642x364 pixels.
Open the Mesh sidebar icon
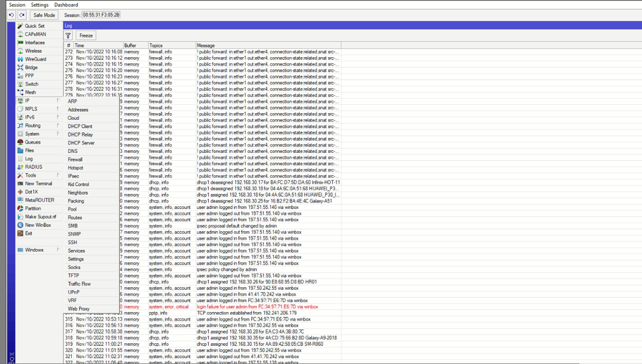pos(20,92)
